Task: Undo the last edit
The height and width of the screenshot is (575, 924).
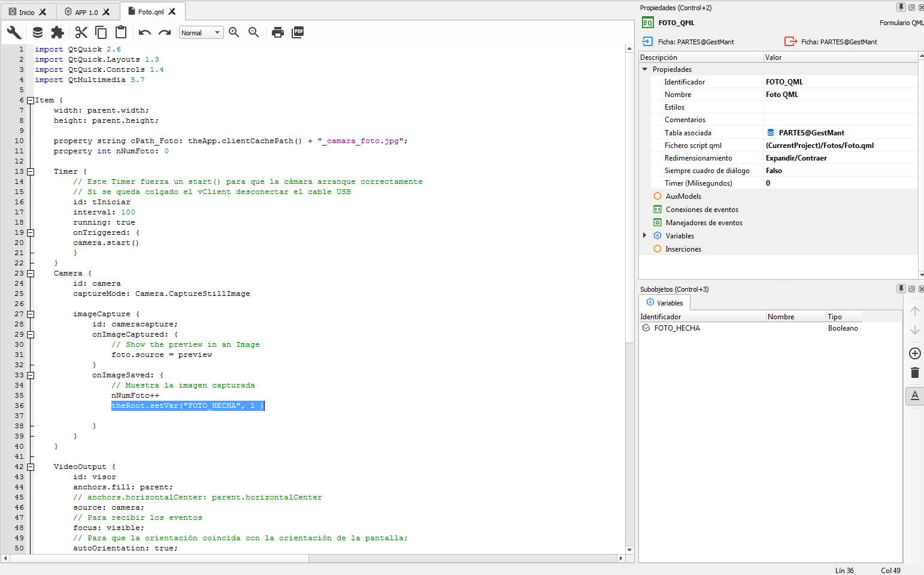Action: click(x=144, y=32)
